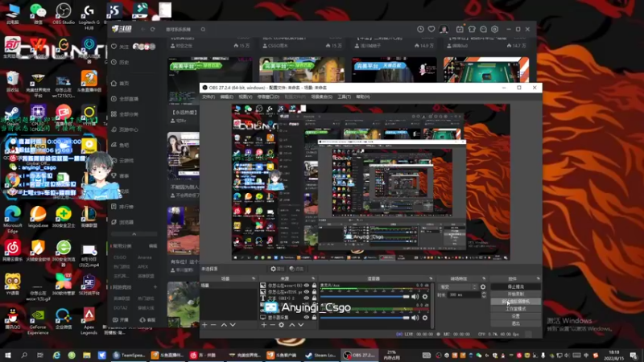Viewport: 644px width, 362px height.
Task: Open the 工具(T) menu in OBS
Action: 345,97
